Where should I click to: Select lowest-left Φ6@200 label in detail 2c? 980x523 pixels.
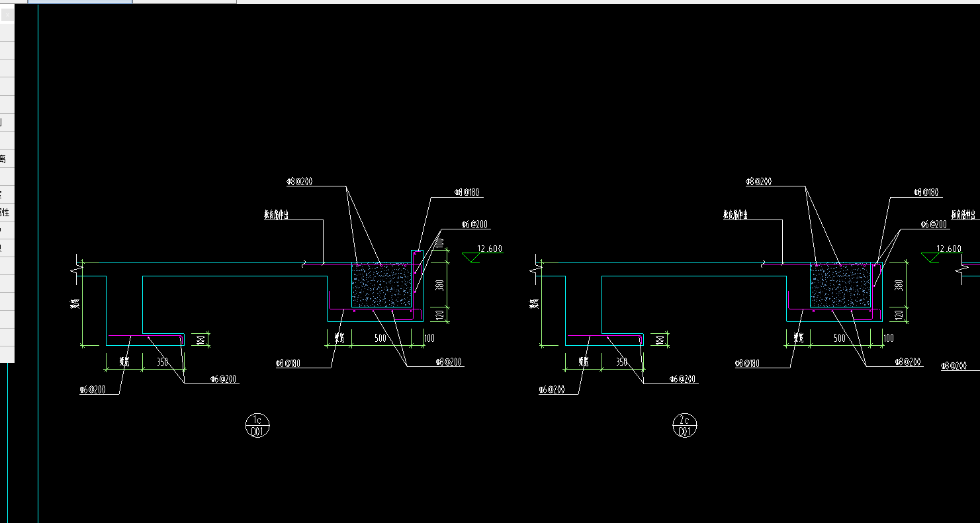[552, 390]
